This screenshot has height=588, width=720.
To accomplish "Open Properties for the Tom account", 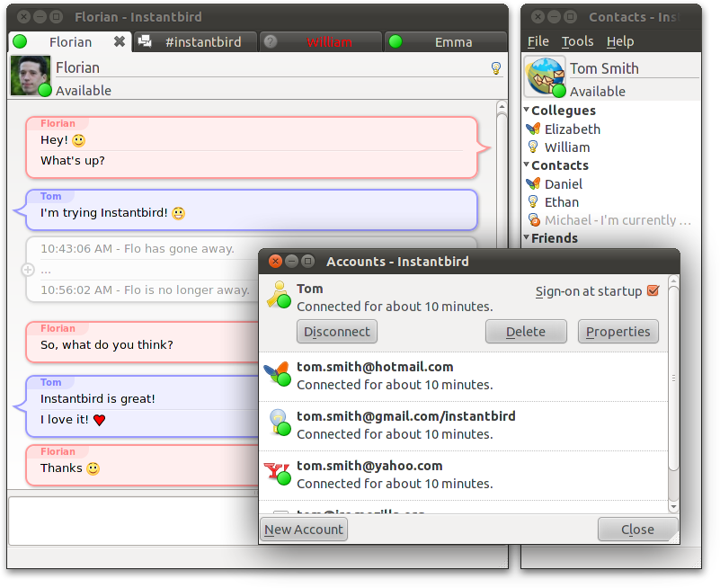I will (x=618, y=331).
